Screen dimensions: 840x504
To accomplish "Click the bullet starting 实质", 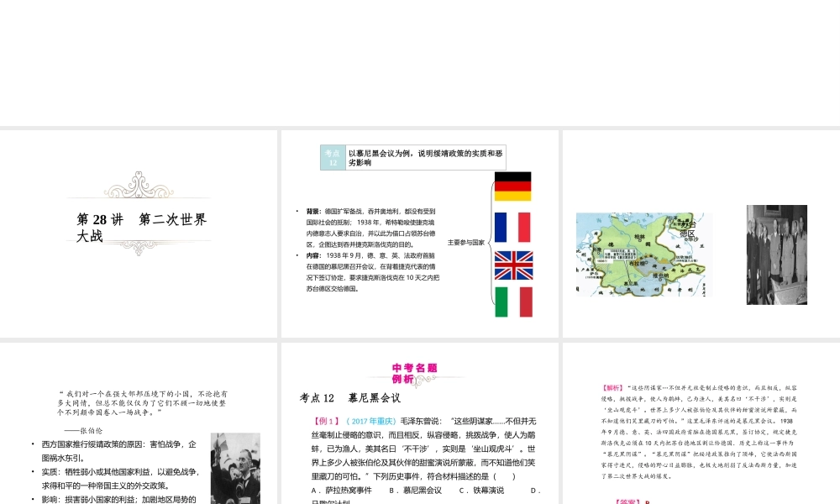I will coord(120,479).
